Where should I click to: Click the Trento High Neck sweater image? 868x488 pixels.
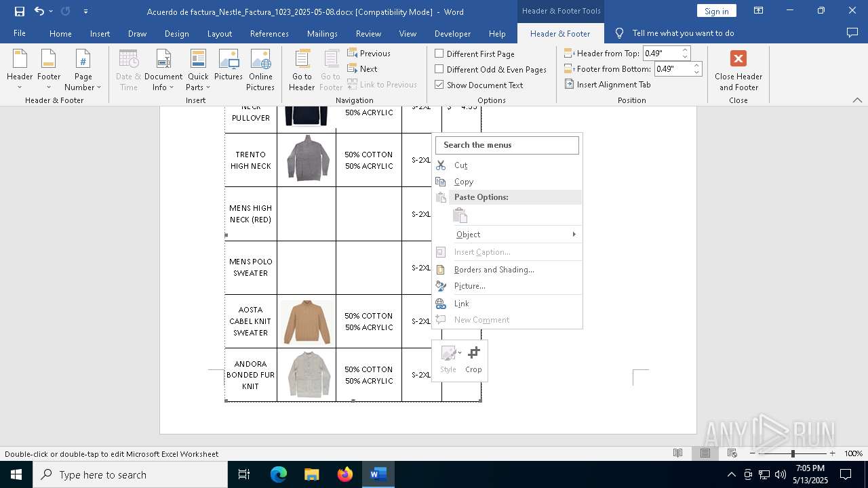click(x=307, y=159)
